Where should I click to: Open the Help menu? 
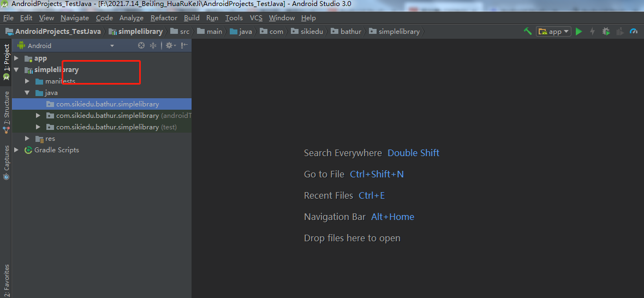coord(308,17)
